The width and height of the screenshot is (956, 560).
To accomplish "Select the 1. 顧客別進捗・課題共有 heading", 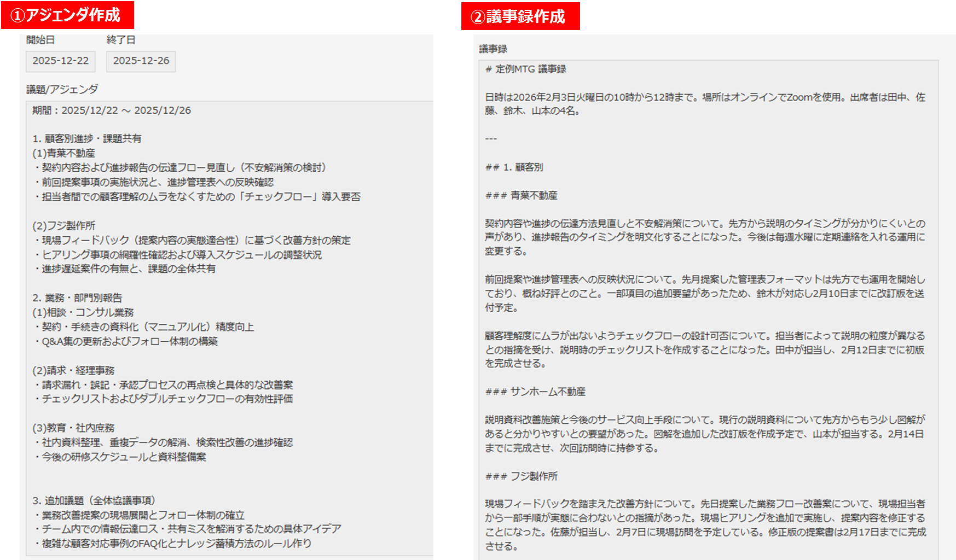I will (85, 137).
